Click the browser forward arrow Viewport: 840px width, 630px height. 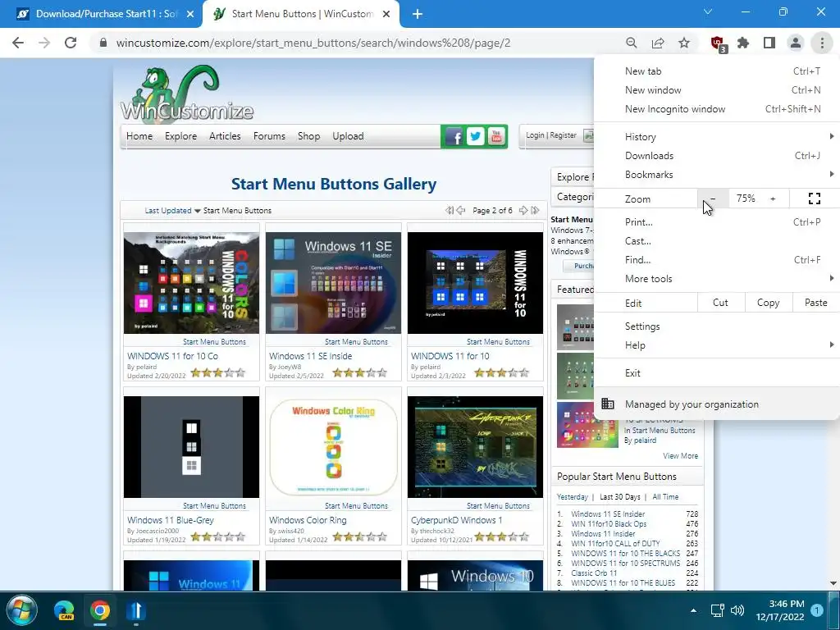44,43
